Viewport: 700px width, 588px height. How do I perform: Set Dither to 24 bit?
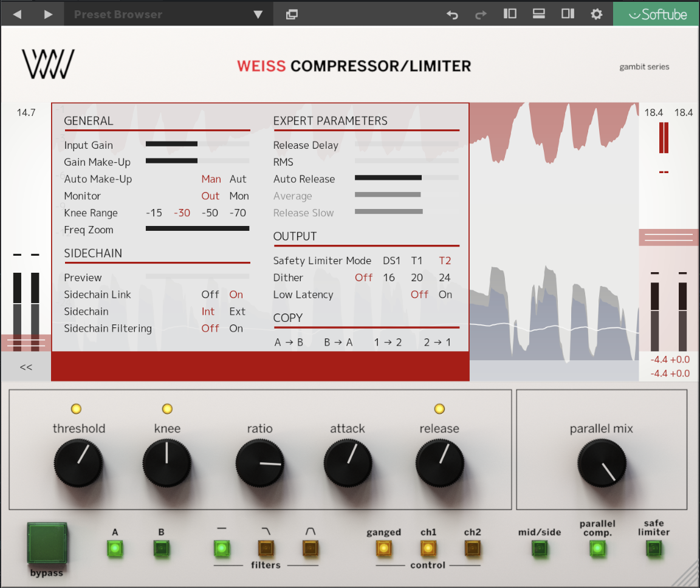pos(445,278)
